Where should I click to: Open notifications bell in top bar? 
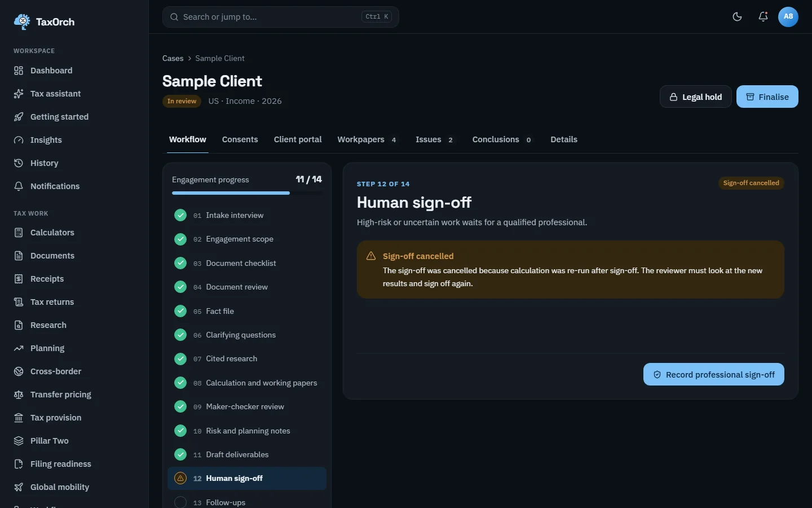point(763,17)
